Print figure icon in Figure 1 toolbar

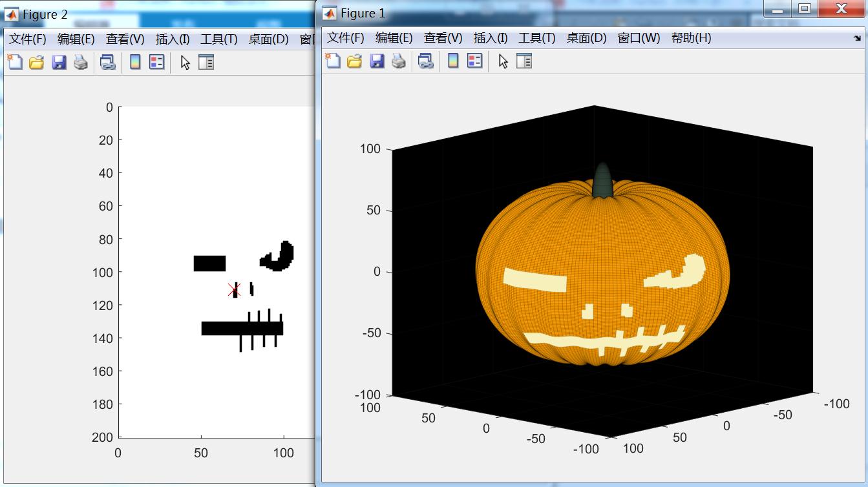[x=399, y=61]
